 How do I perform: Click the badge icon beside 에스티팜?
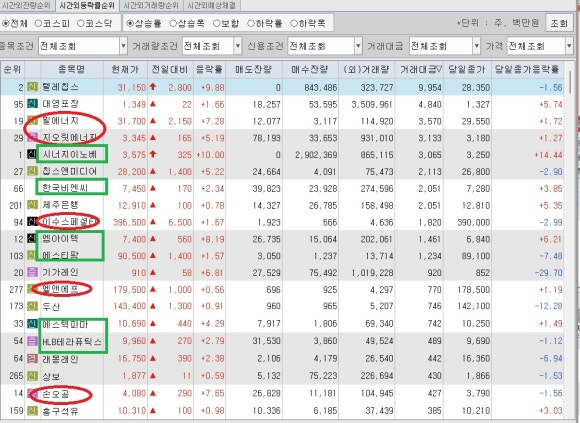pyautogui.click(x=32, y=256)
